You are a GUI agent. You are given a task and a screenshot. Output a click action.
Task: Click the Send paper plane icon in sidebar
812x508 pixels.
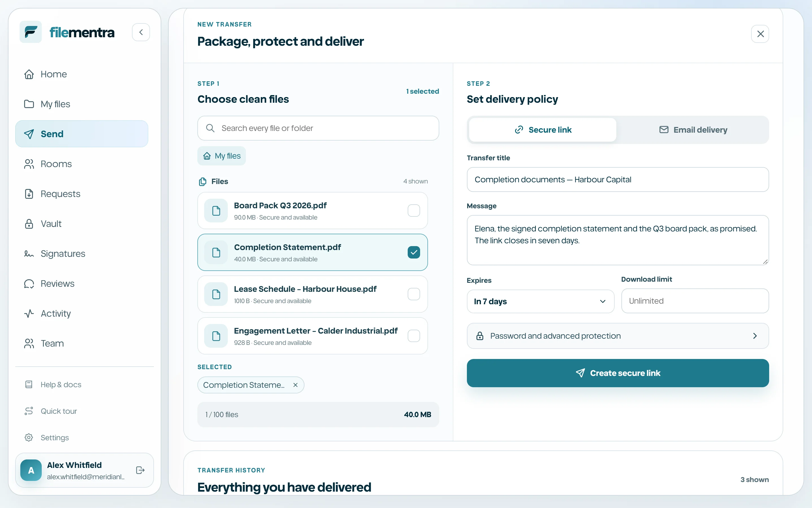[x=29, y=134]
